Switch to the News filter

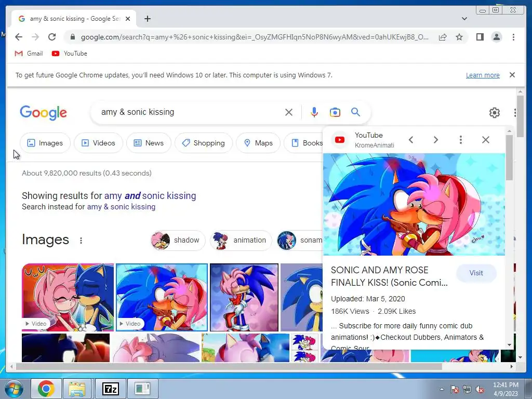click(149, 143)
